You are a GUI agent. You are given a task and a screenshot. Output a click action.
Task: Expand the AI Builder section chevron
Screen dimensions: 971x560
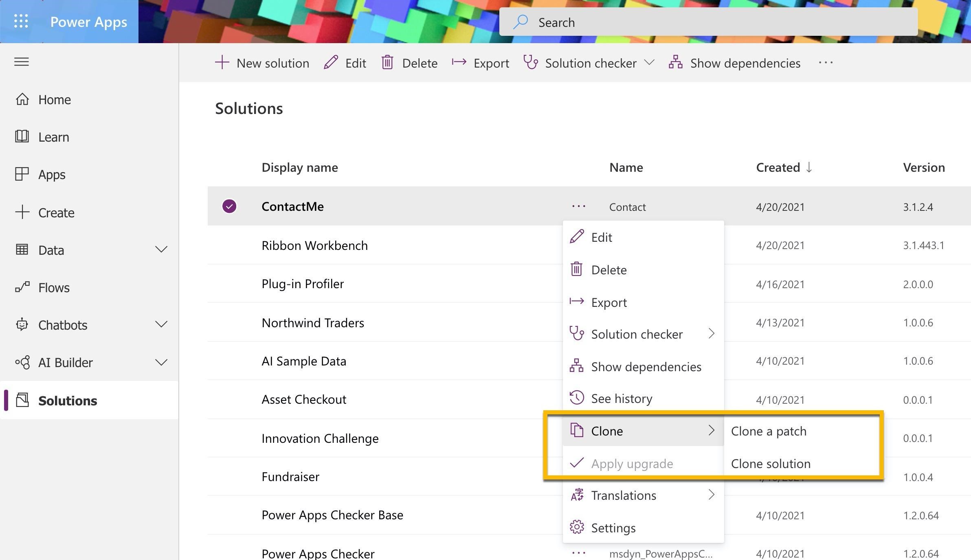pyautogui.click(x=161, y=362)
